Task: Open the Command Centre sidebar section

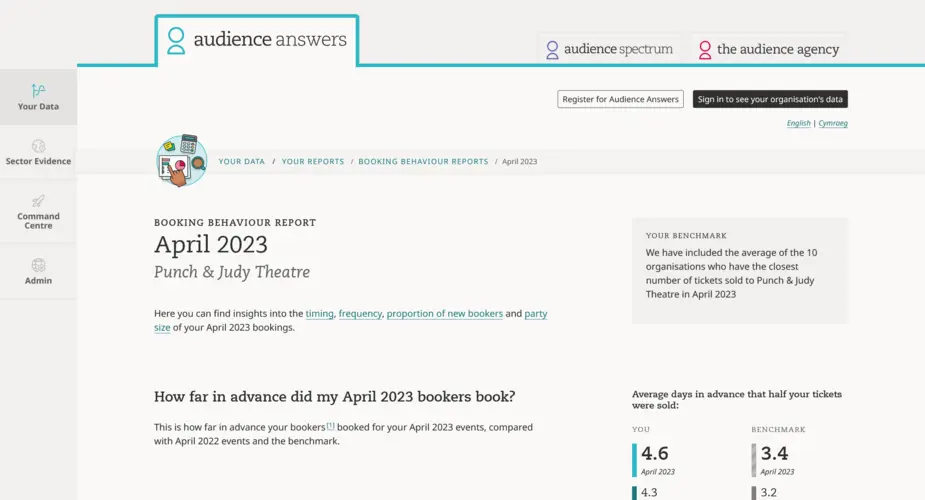Action: click(x=38, y=211)
